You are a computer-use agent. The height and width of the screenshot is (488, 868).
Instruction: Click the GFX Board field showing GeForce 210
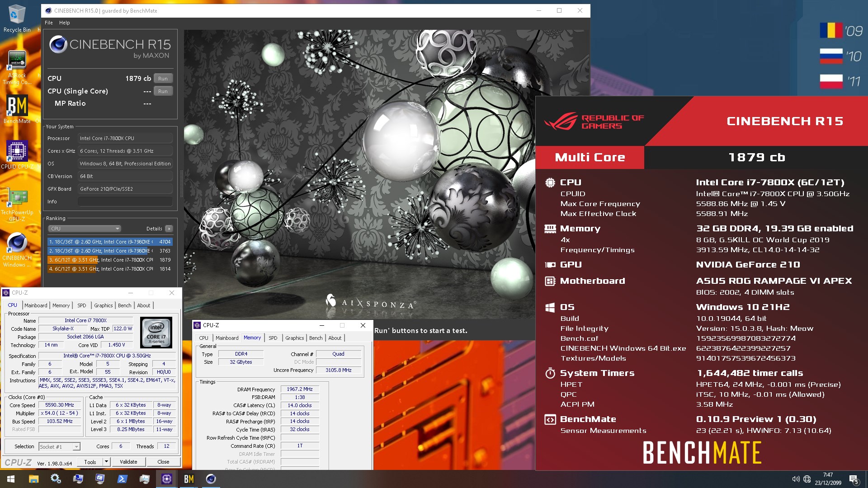pyautogui.click(x=125, y=189)
